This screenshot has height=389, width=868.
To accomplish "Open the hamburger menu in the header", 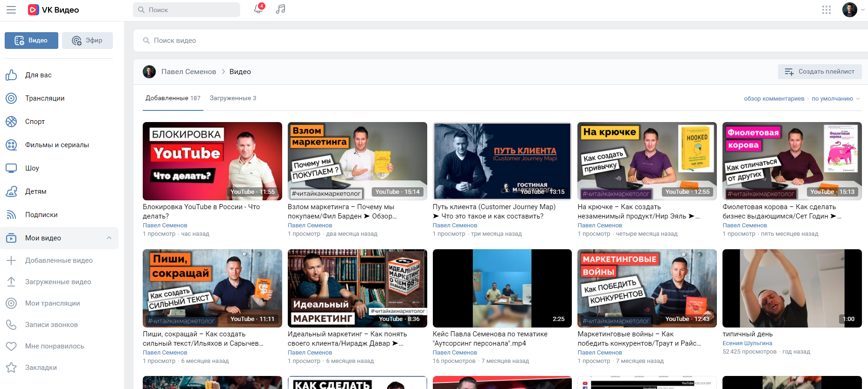I will point(11,10).
